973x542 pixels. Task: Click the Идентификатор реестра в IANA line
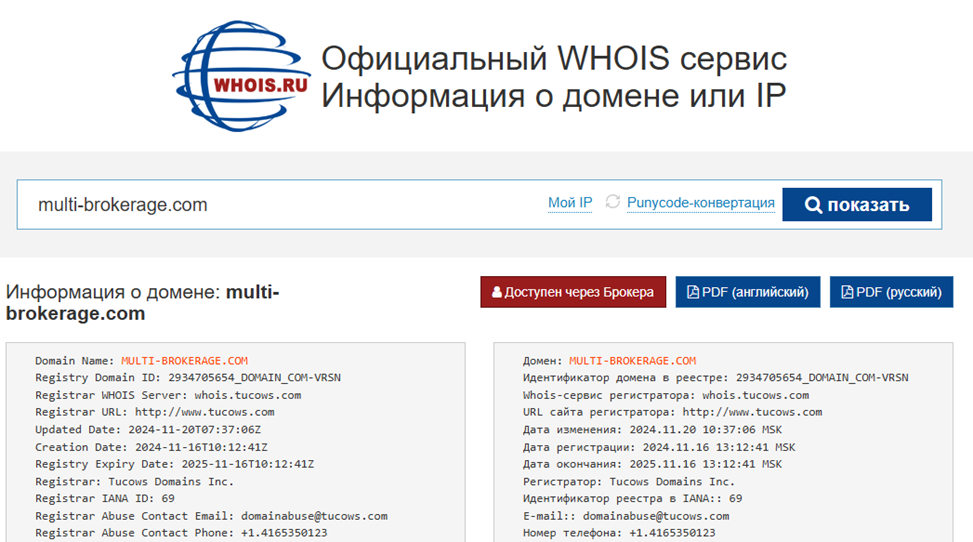(x=632, y=498)
